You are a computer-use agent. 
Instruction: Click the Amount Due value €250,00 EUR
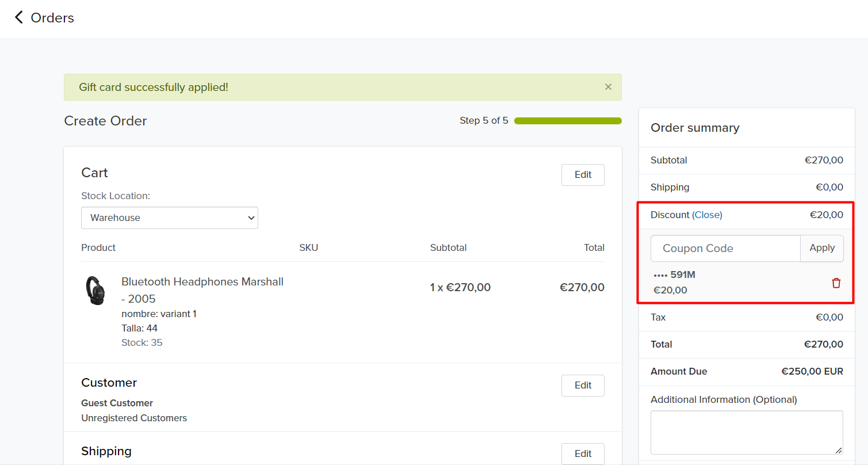tap(812, 372)
